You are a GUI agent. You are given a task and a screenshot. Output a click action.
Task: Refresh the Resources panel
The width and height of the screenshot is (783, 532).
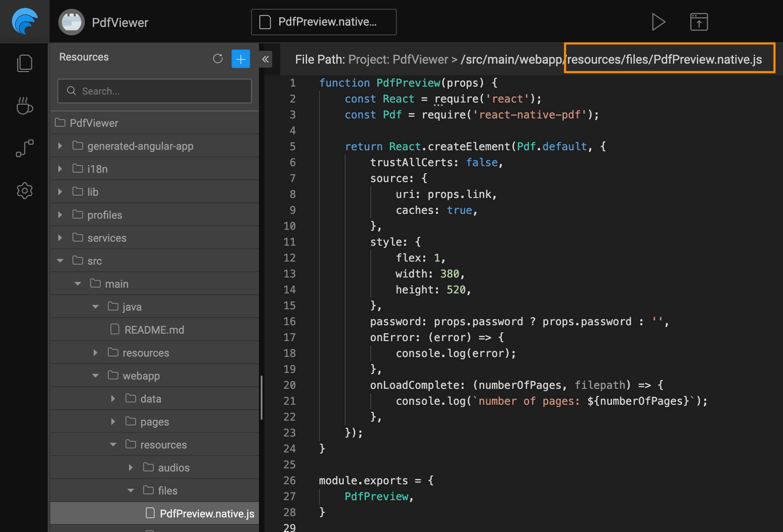pyautogui.click(x=218, y=59)
